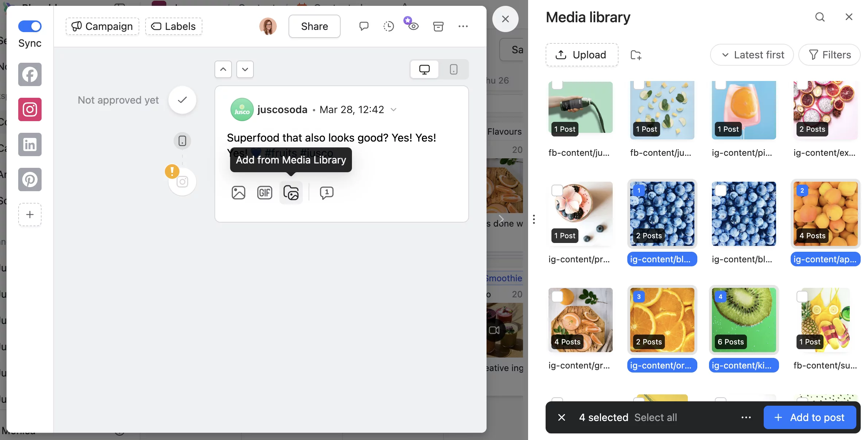Image resolution: width=868 pixels, height=440 pixels.
Task: Deselect apricots image numbered 2
Action: 802,190
